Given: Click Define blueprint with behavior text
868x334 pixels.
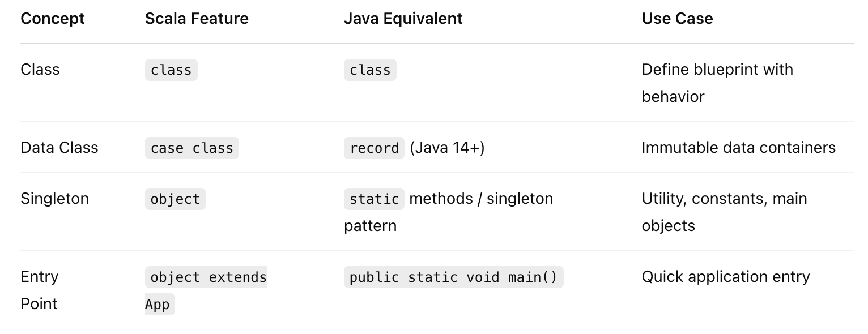Looking at the screenshot, I should 717,83.
